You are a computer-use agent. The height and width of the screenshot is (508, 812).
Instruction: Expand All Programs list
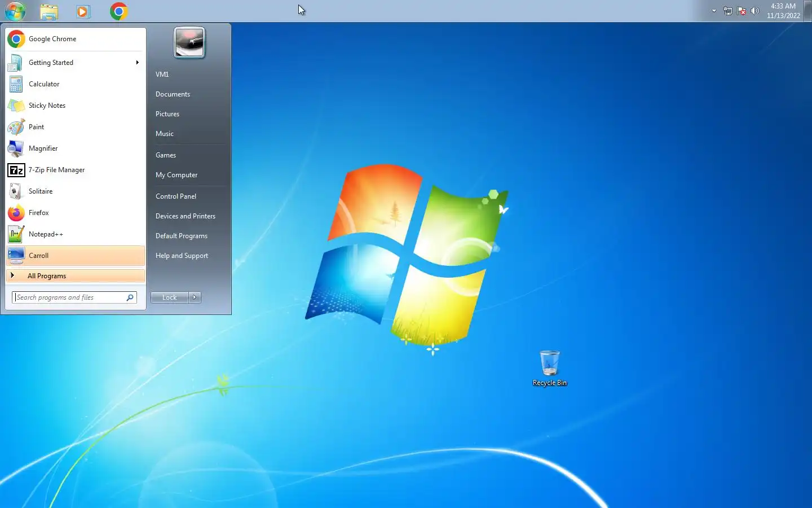[76, 276]
